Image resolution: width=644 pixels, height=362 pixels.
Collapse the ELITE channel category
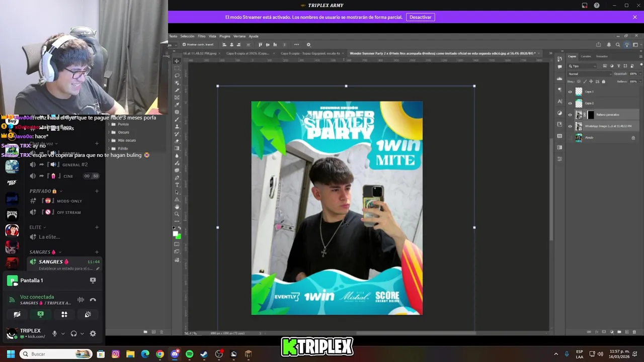pyautogui.click(x=38, y=227)
